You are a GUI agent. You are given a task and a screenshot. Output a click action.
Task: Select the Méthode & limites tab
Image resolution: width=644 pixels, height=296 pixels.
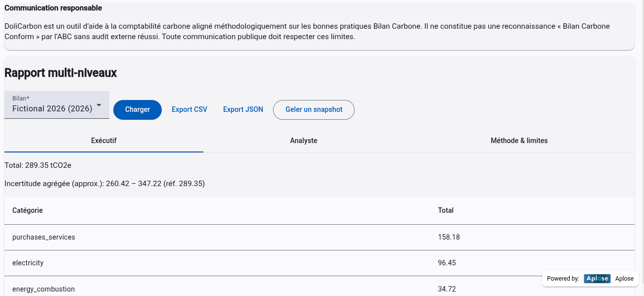tap(519, 141)
